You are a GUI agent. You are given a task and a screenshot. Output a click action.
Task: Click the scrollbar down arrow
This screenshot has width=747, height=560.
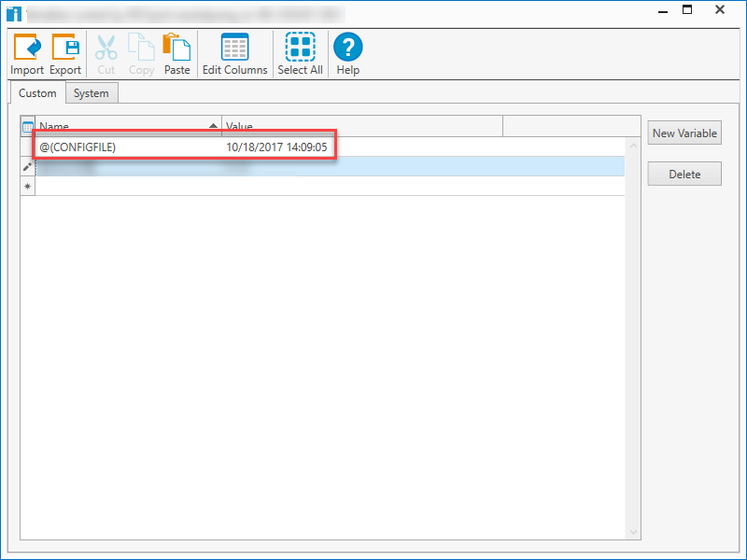pyautogui.click(x=633, y=531)
